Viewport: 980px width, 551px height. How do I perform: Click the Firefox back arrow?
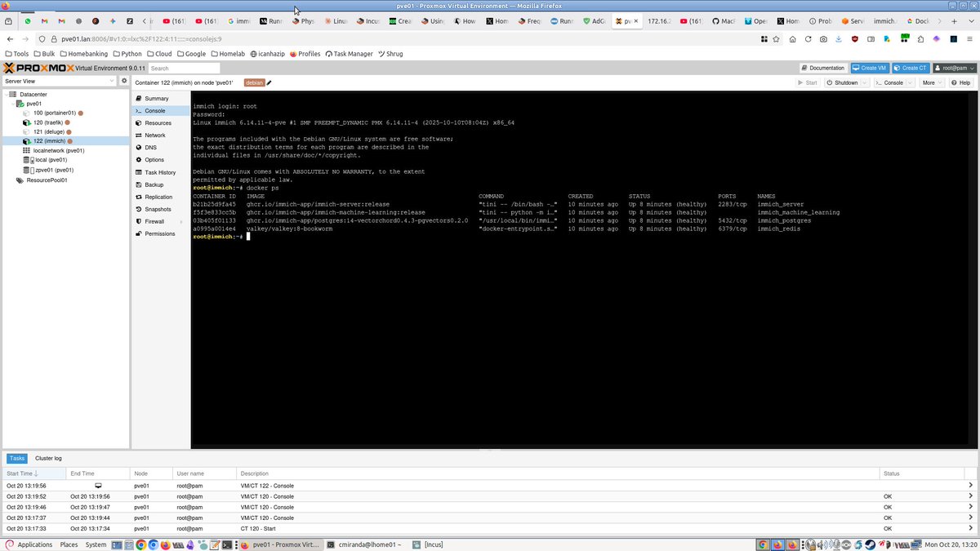10,38
